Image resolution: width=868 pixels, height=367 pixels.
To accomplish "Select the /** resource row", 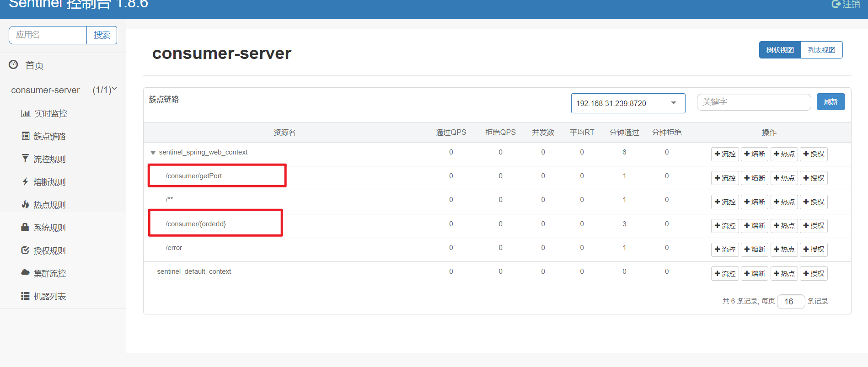I will pyautogui.click(x=497, y=202).
